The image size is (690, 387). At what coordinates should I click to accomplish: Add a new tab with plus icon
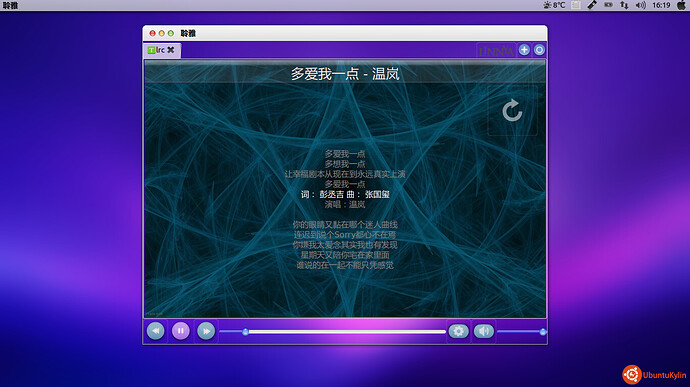point(524,50)
